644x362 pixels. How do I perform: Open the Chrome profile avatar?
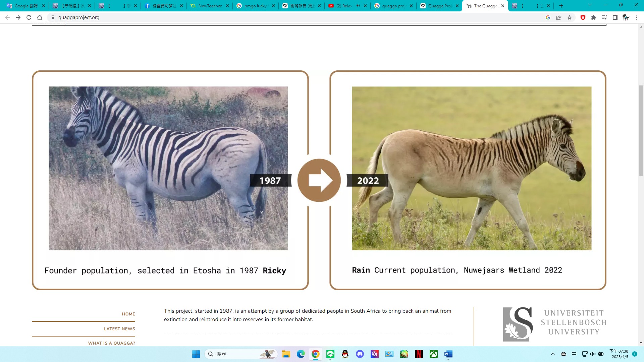626,17
